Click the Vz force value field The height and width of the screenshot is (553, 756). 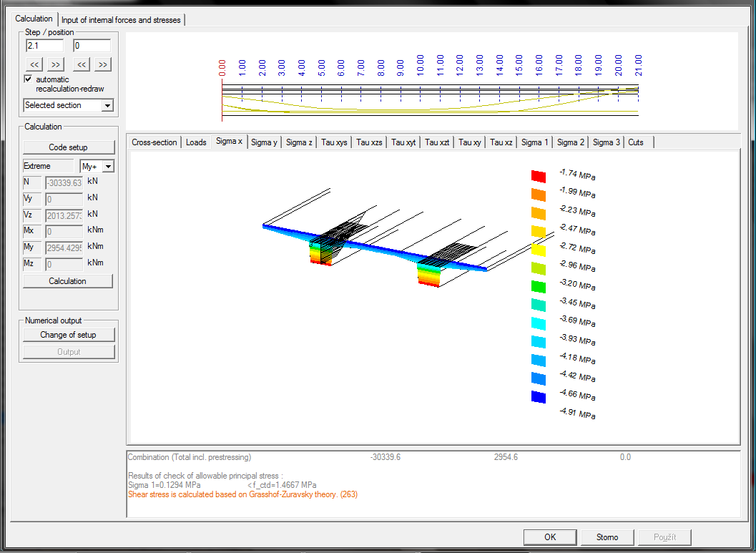click(64, 215)
